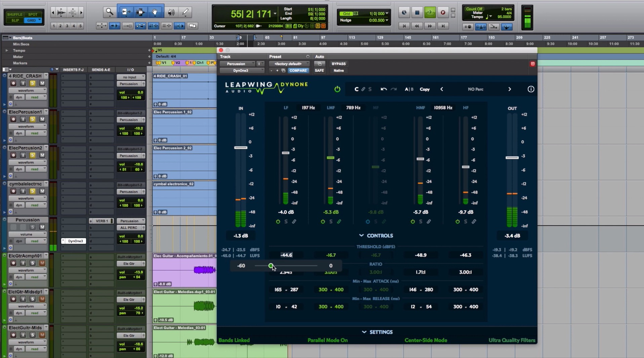Toggle link icon of LF band
Screen dimensions: 644x358
[x=294, y=222]
